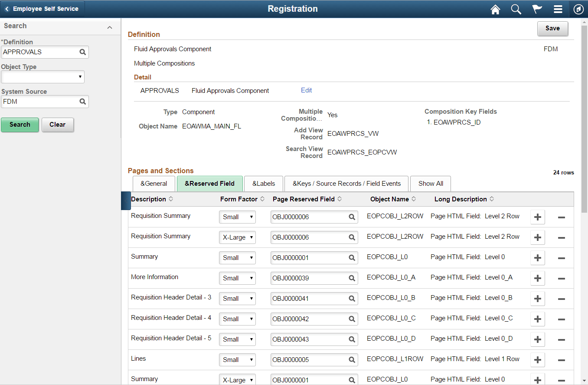Change the X-Large Form Factor dropdown for Requisition Summary
Screen dimensions: 588x385
(x=237, y=237)
